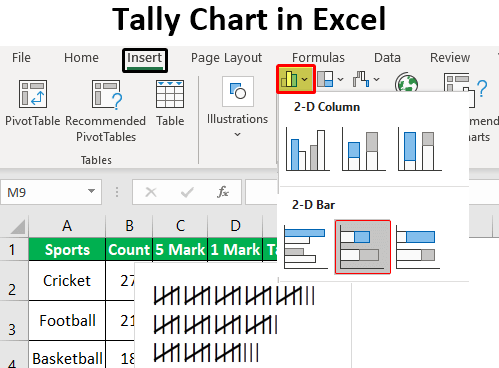Image resolution: width=499 pixels, height=368 pixels.
Task: Click the Insert Function fx icon
Action: coord(223,192)
